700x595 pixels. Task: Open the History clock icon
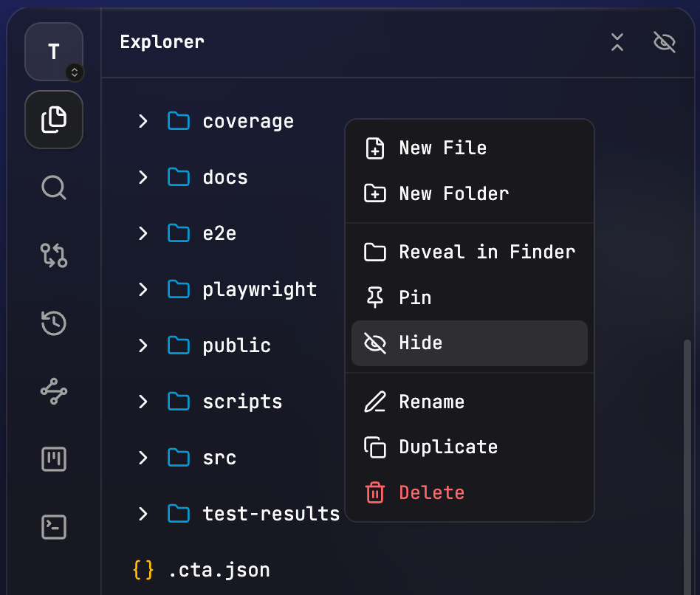[54, 323]
